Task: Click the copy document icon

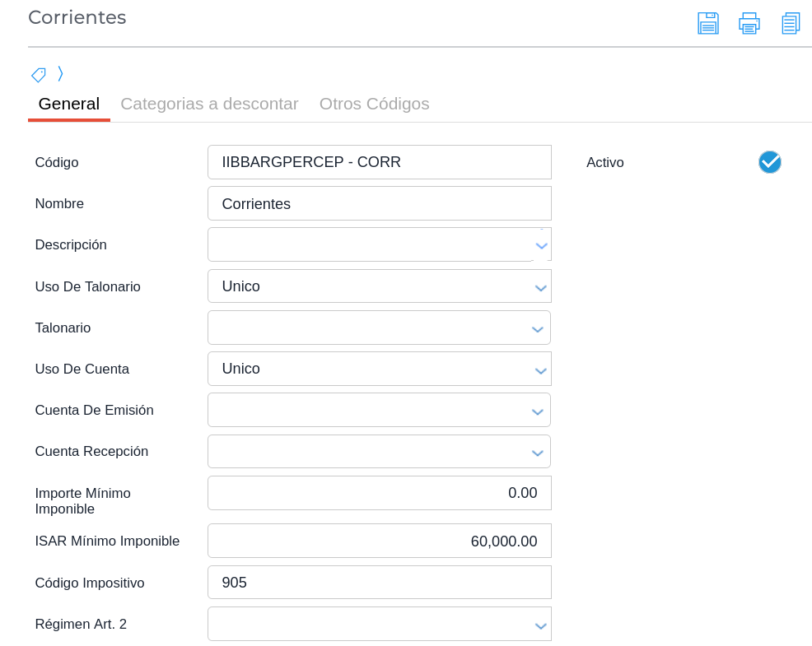Action: (x=791, y=23)
